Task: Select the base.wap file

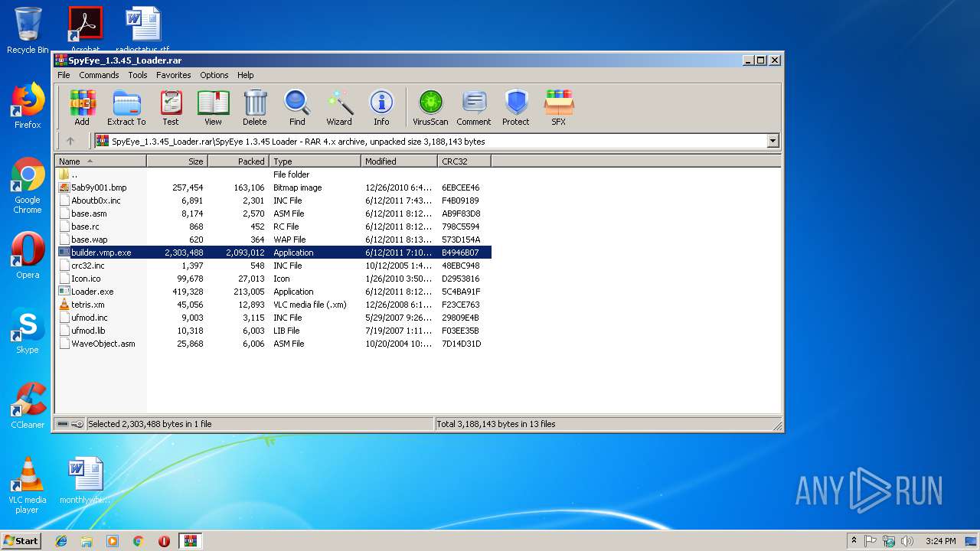Action: 273,240
